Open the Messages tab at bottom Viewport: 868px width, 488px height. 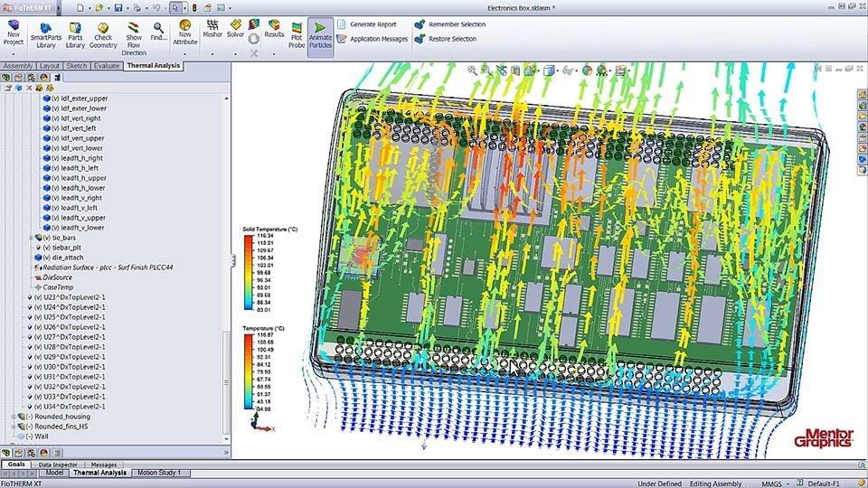[x=103, y=465]
